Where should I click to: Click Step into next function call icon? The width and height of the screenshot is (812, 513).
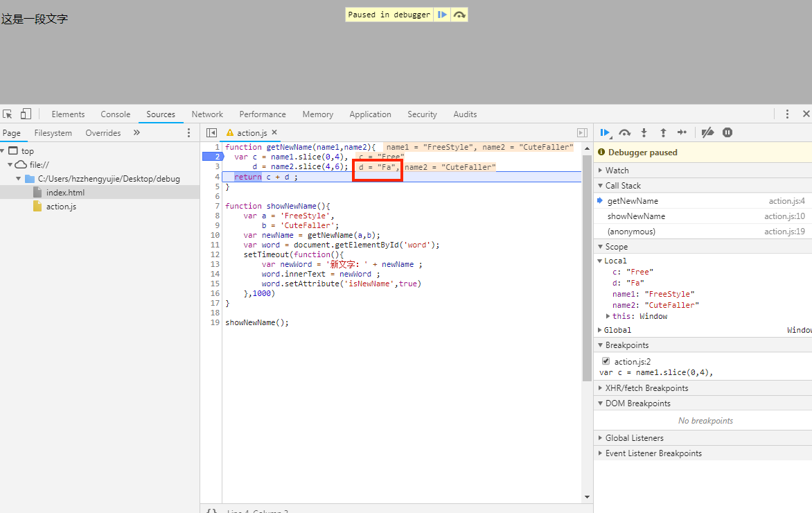pyautogui.click(x=644, y=132)
